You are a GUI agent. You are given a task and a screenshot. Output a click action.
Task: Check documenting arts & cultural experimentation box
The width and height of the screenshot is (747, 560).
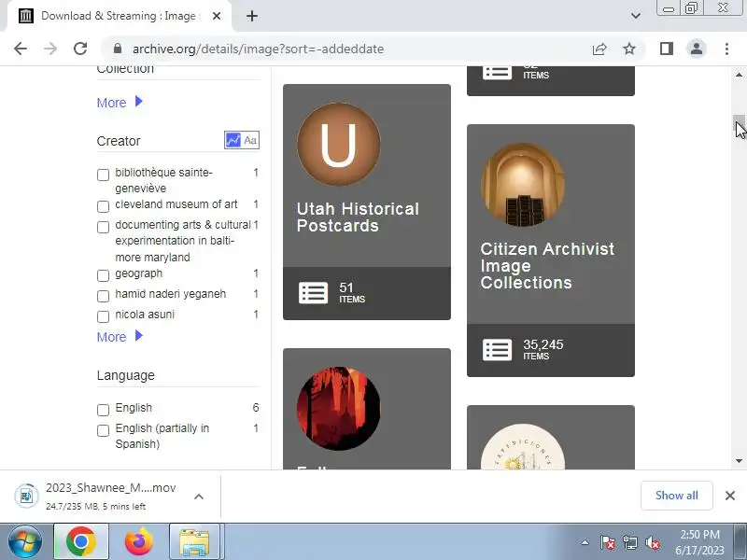pos(103,227)
